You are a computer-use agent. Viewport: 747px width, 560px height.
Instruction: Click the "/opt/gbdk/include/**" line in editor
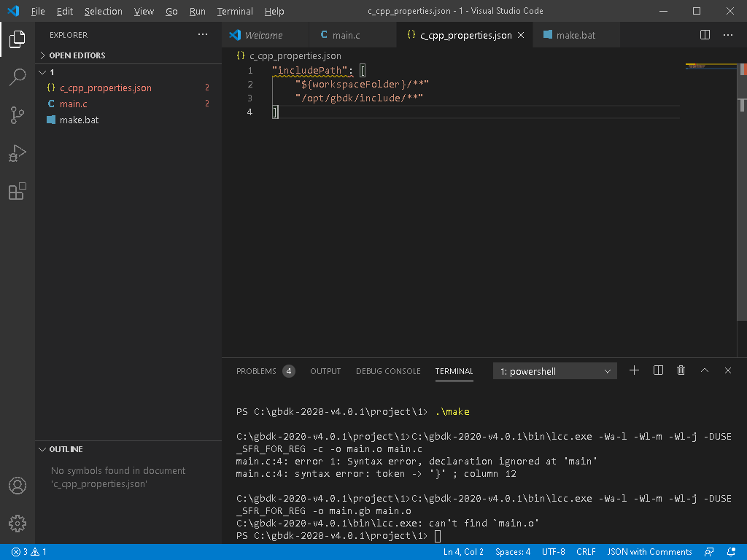pyautogui.click(x=359, y=98)
